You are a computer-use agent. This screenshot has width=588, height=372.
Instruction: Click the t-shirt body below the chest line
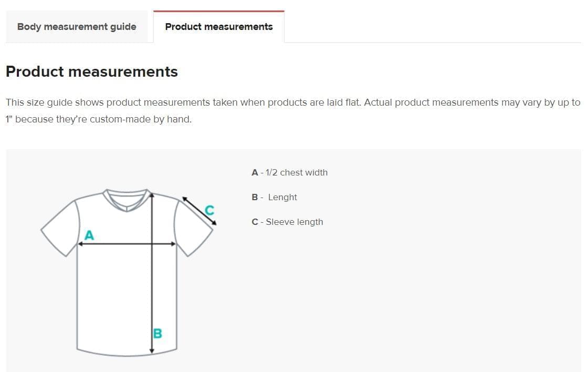pos(115,294)
